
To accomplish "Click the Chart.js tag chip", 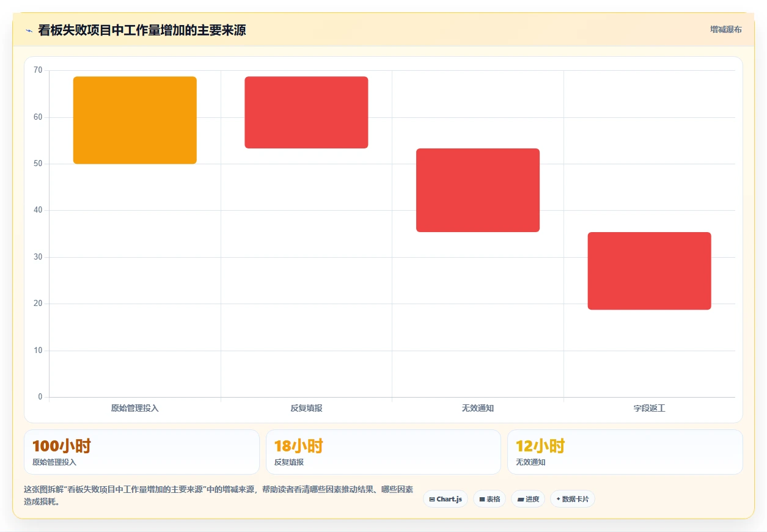I will pos(446,499).
